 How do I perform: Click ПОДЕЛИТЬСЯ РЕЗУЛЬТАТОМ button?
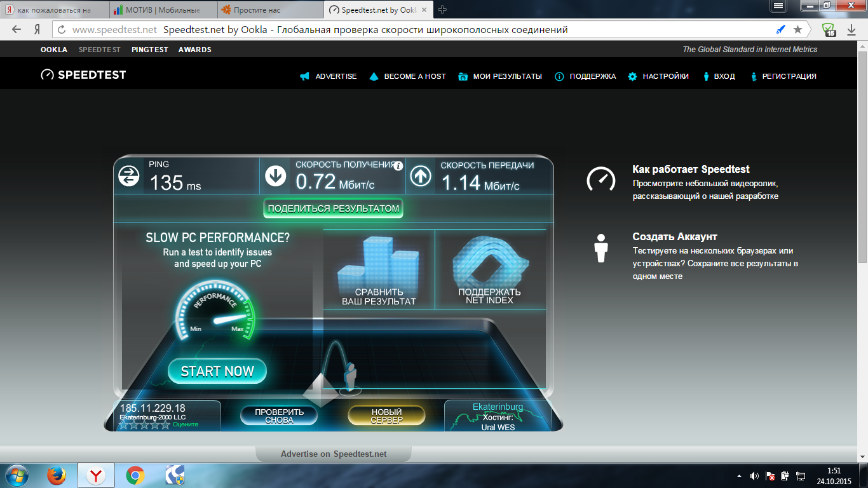click(x=334, y=208)
